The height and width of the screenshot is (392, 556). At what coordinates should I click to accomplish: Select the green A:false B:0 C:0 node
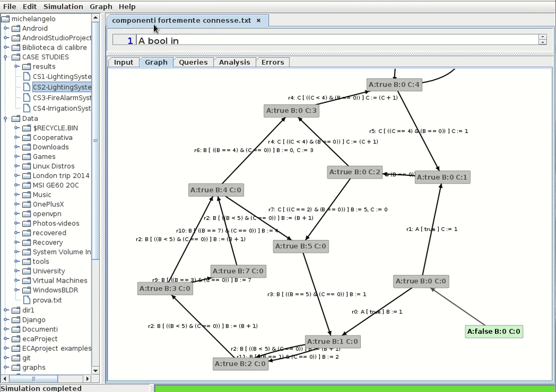(494, 332)
